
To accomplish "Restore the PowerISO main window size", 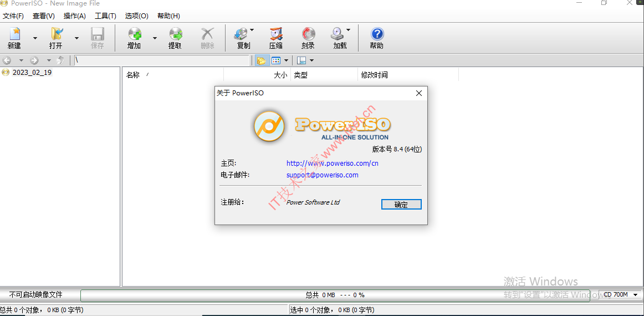I will click(x=604, y=3).
